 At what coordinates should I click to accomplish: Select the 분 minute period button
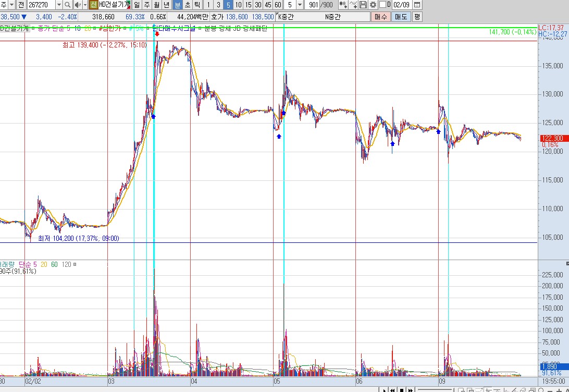coord(178,5)
